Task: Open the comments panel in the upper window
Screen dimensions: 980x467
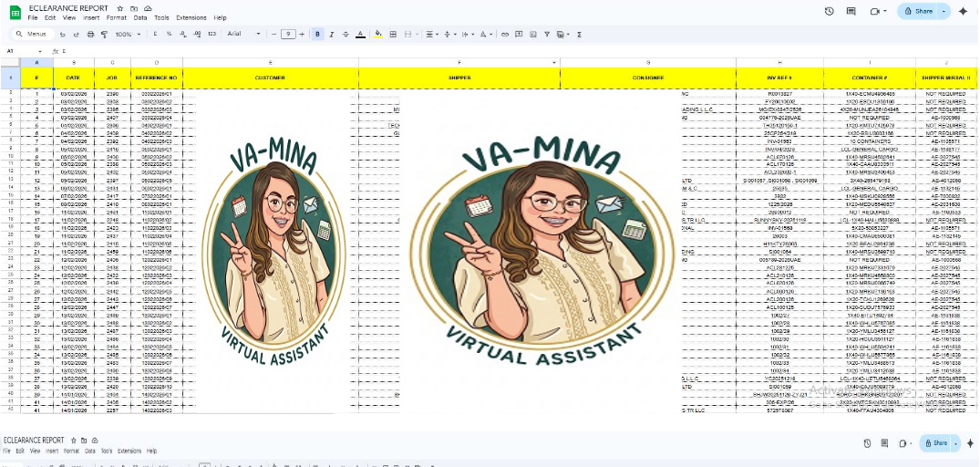Action: pyautogui.click(x=851, y=11)
